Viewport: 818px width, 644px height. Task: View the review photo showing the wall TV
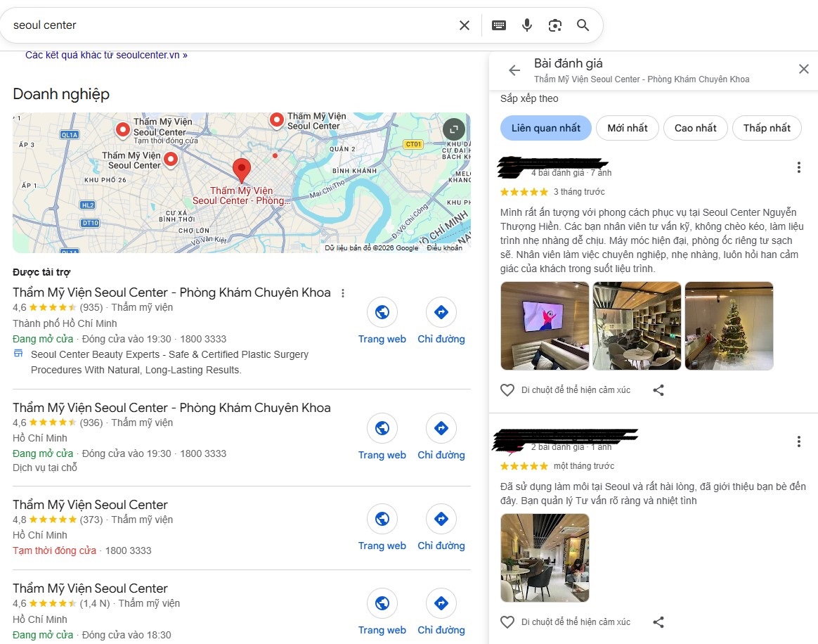(545, 326)
